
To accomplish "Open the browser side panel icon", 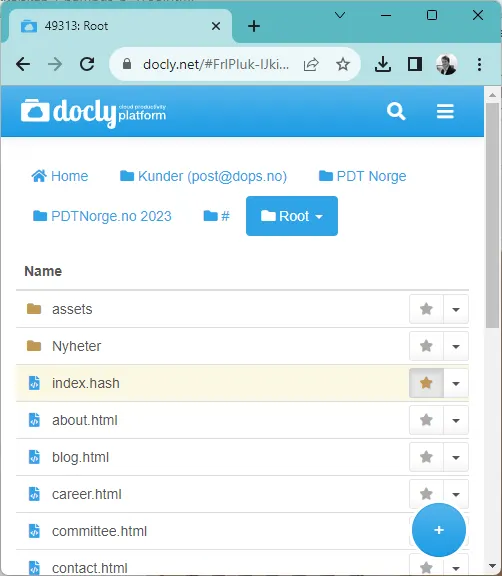I will 415,65.
